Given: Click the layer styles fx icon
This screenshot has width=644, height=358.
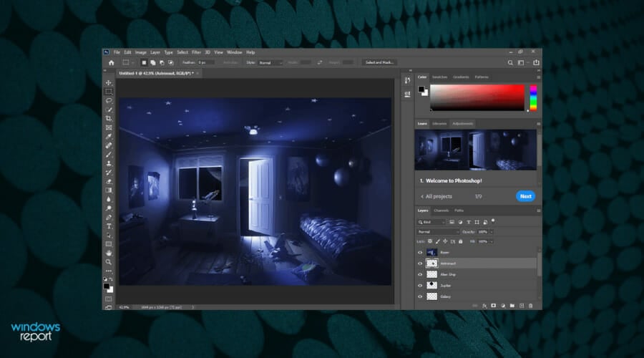Looking at the screenshot, I should point(484,306).
